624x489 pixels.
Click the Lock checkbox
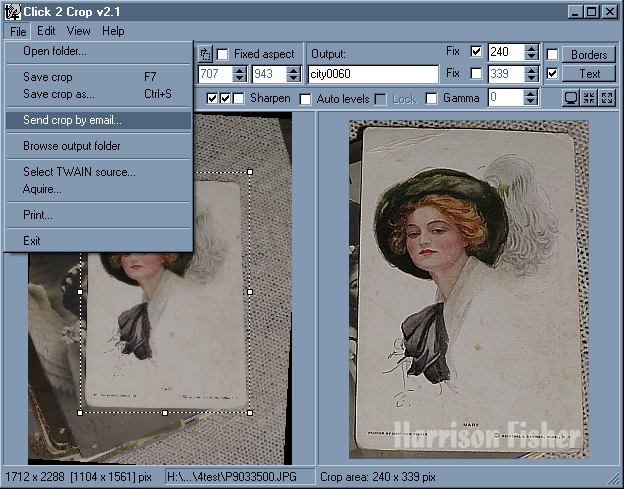[380, 99]
